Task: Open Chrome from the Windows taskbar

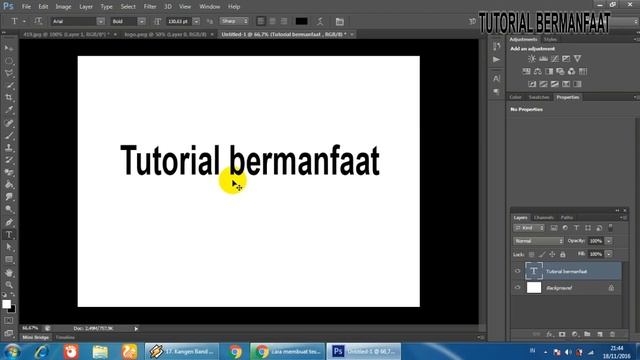Action: click(236, 351)
